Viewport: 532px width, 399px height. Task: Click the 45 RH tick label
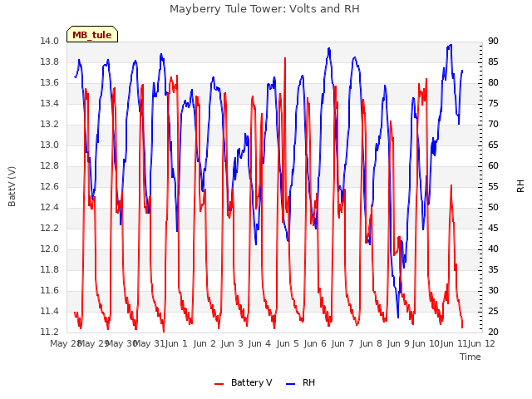click(x=493, y=228)
